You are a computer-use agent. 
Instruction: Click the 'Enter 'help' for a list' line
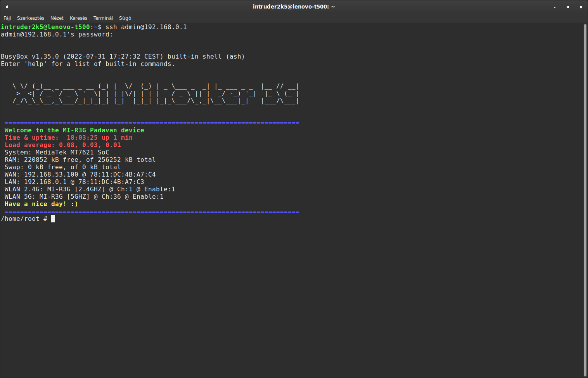pyautogui.click(x=88, y=64)
